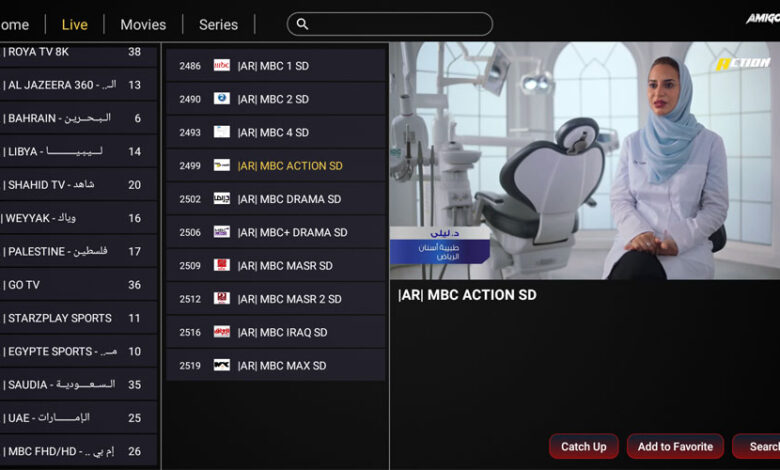Click the MBC 2 SD channel logo
Screen dimensions: 780x470
pos(222,98)
